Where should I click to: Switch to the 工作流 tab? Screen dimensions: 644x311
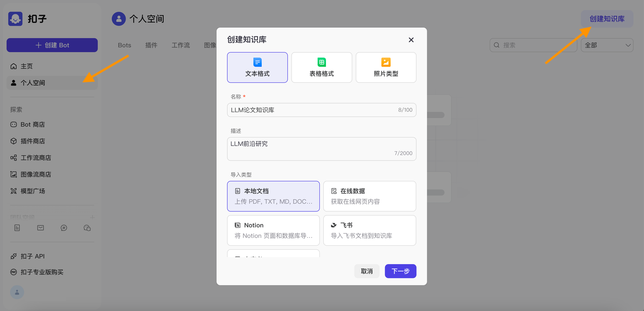180,45
